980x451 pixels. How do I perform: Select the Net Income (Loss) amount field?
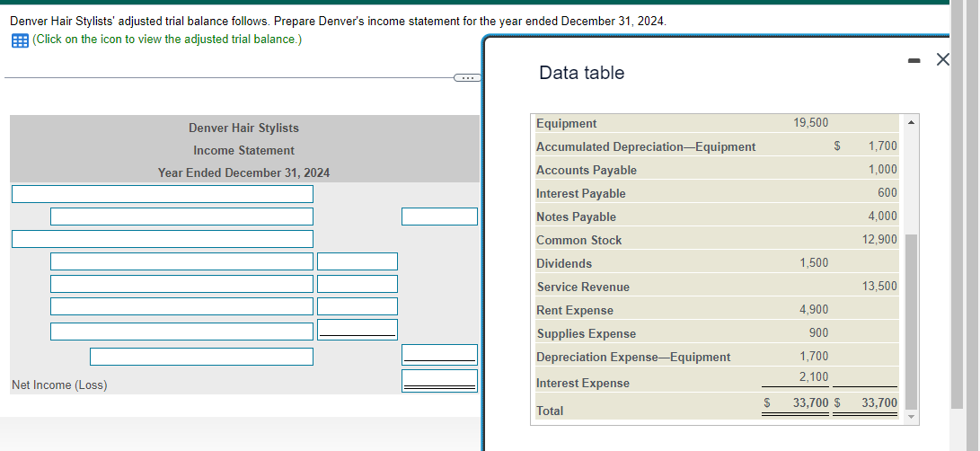click(439, 381)
